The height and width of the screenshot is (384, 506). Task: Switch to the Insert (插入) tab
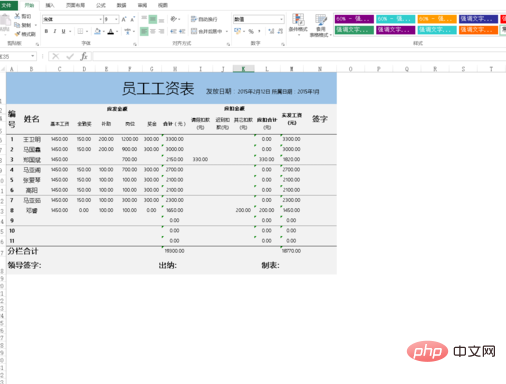coord(50,5)
